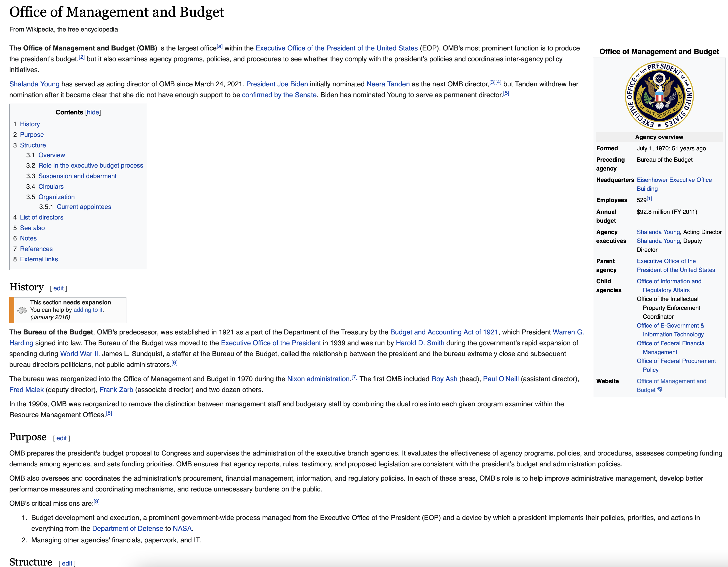Viewport: 728px width, 567px height.
Task: Open Paul O'Neill link
Action: (501, 379)
